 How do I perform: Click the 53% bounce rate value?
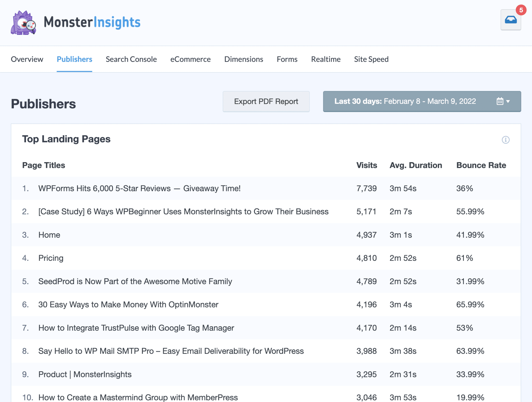pos(464,328)
